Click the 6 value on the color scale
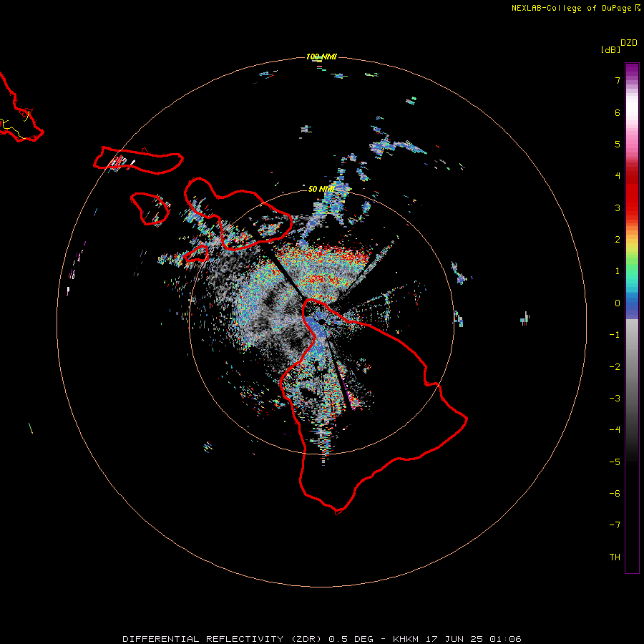Viewport: 644px width, 644px height. click(x=618, y=112)
